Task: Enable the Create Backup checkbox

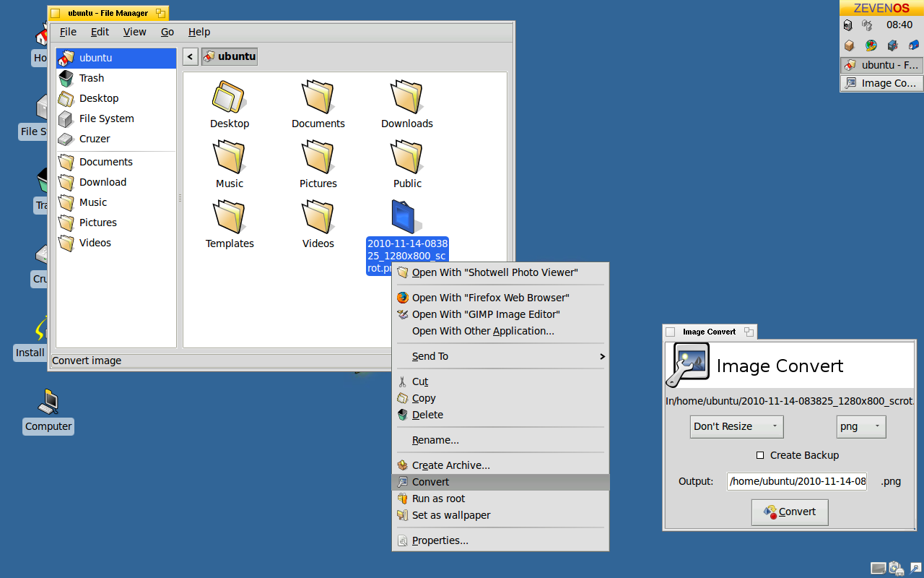Action: click(x=760, y=455)
